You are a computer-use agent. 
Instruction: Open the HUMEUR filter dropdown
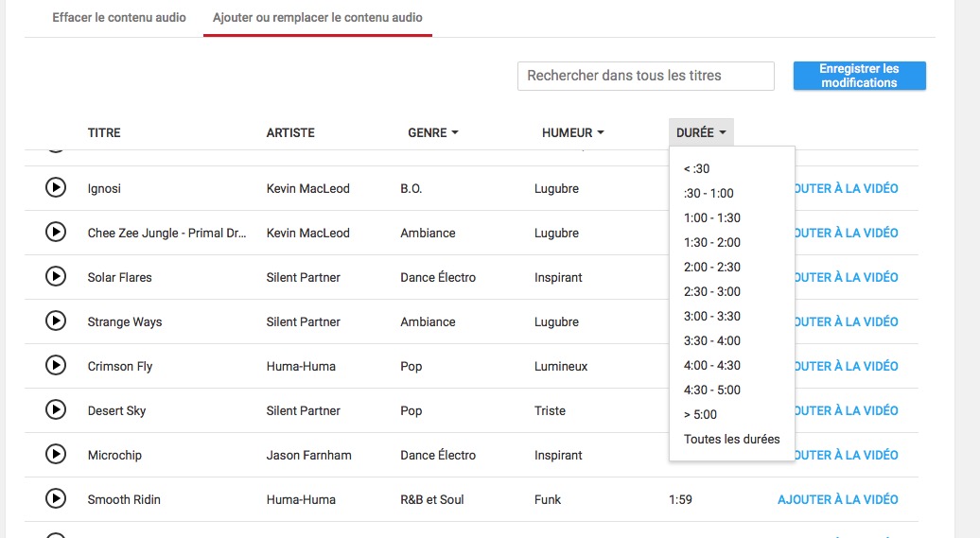pyautogui.click(x=572, y=132)
